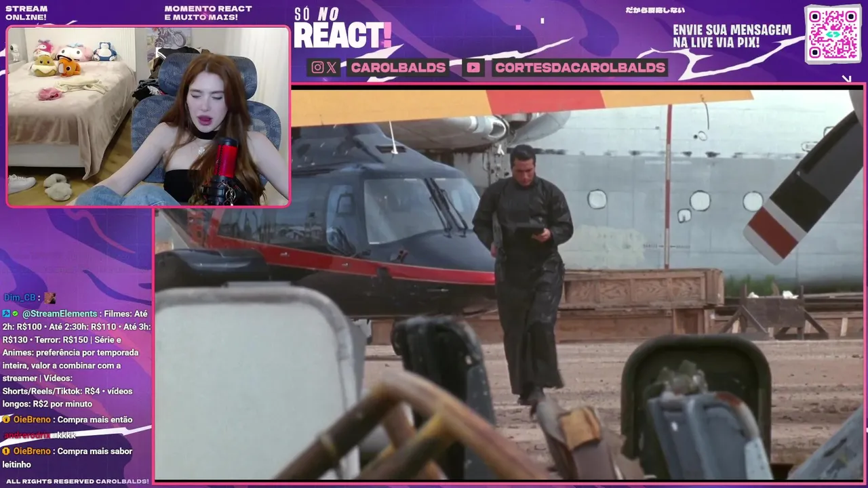Click the StreamElements message about Filmes prices

(76, 359)
